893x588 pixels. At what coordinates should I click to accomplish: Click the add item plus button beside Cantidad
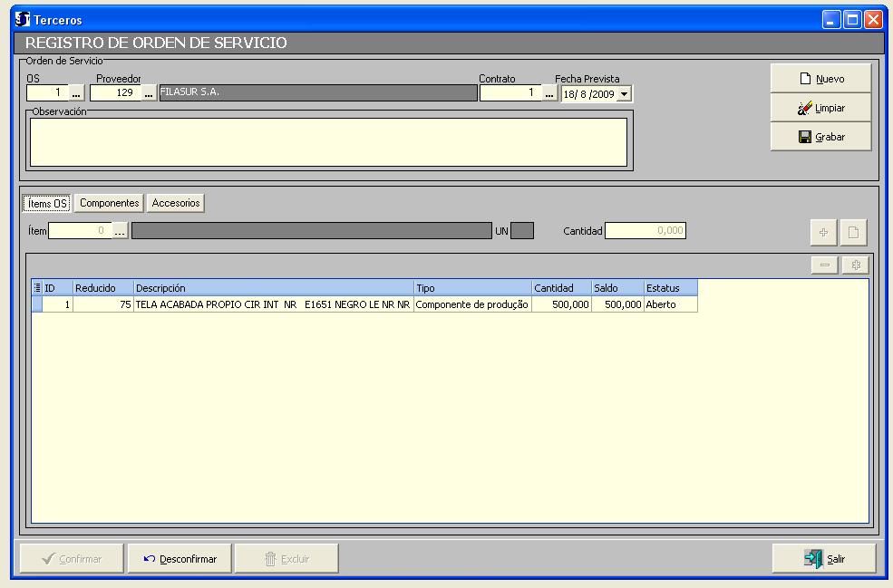pos(823,233)
